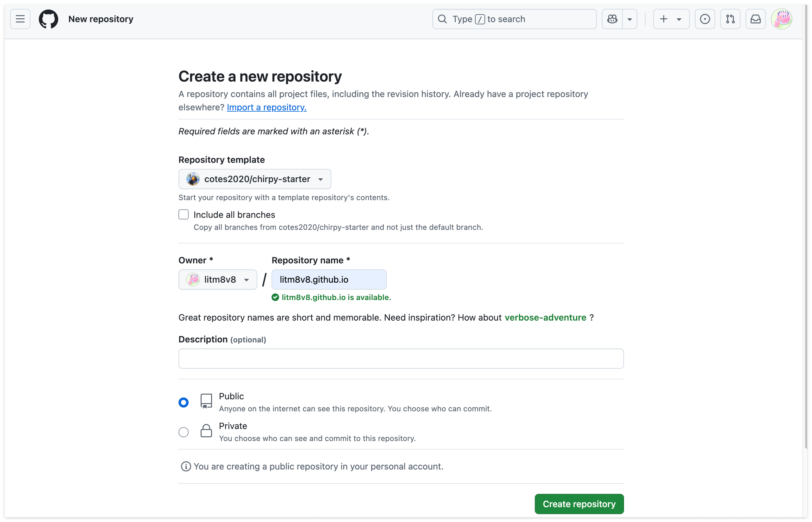Click the Import a repository link
The image size is (812, 522).
[266, 107]
